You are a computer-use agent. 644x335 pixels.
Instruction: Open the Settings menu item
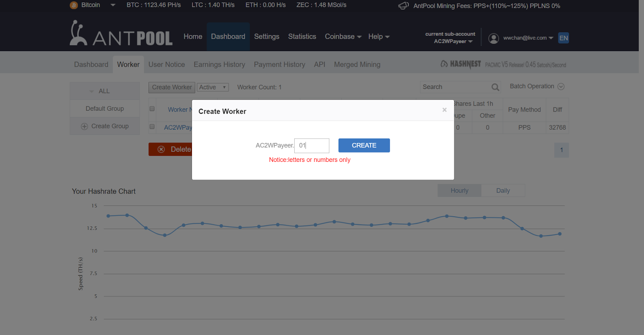tap(266, 37)
